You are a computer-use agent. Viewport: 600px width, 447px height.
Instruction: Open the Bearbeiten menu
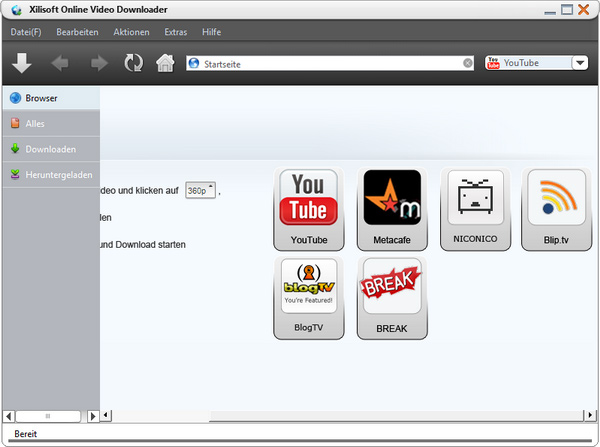click(x=77, y=32)
